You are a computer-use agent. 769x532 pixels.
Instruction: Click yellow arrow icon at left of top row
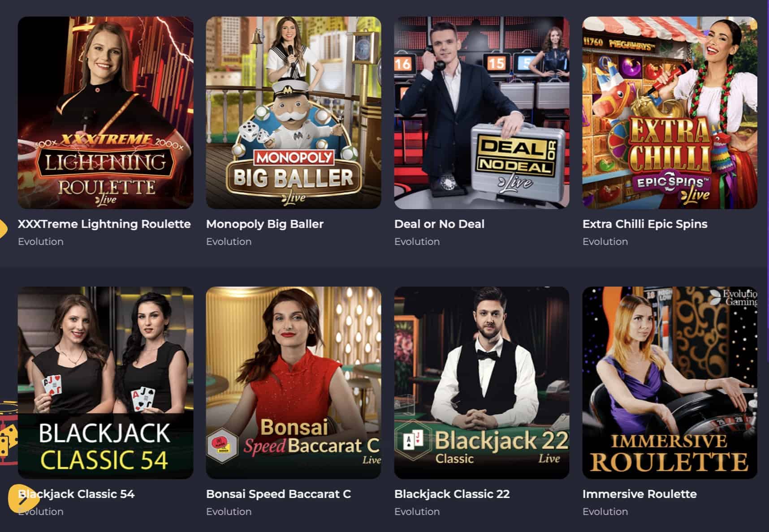point(3,229)
